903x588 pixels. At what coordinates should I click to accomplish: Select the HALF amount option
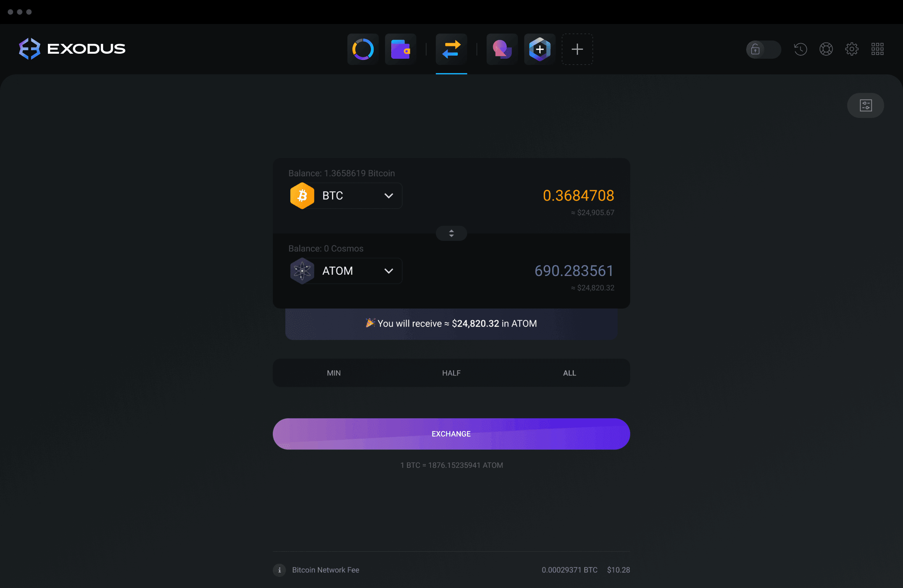[x=451, y=373]
